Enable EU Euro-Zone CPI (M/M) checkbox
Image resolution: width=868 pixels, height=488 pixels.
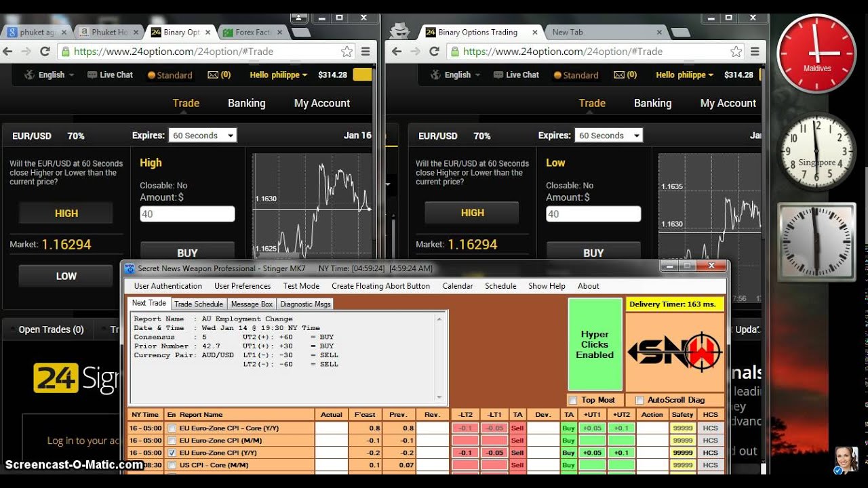tap(172, 441)
